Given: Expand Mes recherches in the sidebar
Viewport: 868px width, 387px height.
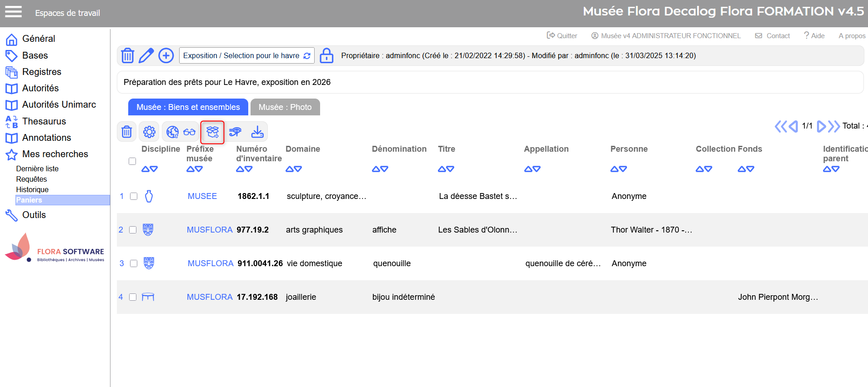Looking at the screenshot, I should click(x=55, y=154).
